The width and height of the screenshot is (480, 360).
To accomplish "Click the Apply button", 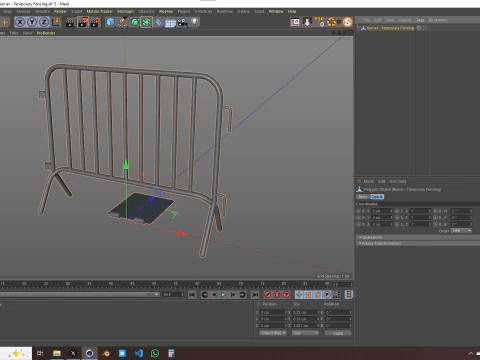I will click(338, 333).
